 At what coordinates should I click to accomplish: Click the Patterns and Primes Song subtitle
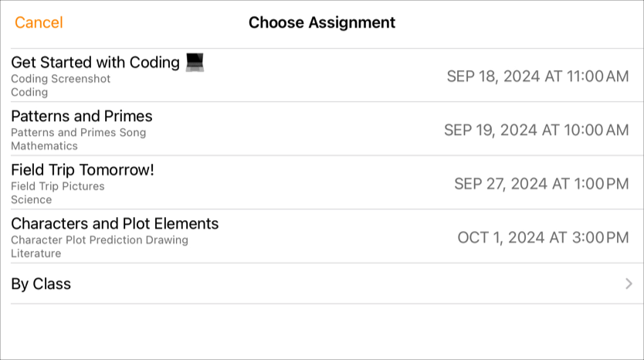pos(78,132)
